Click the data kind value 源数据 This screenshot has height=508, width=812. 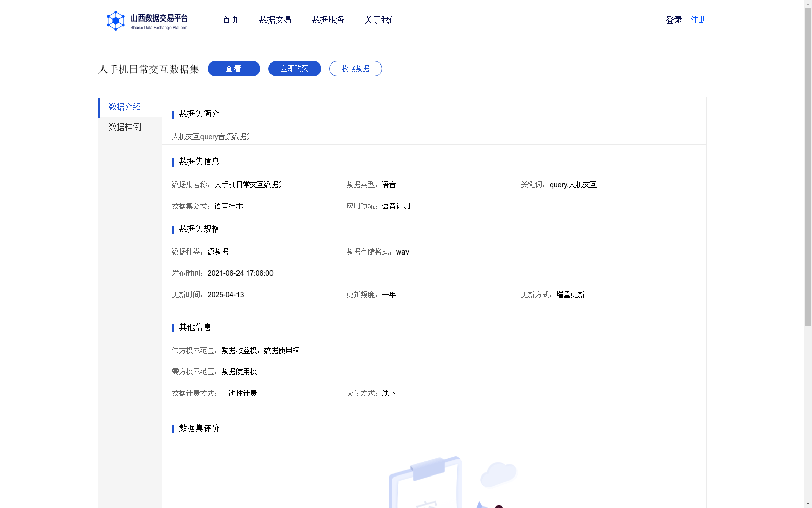tap(218, 252)
